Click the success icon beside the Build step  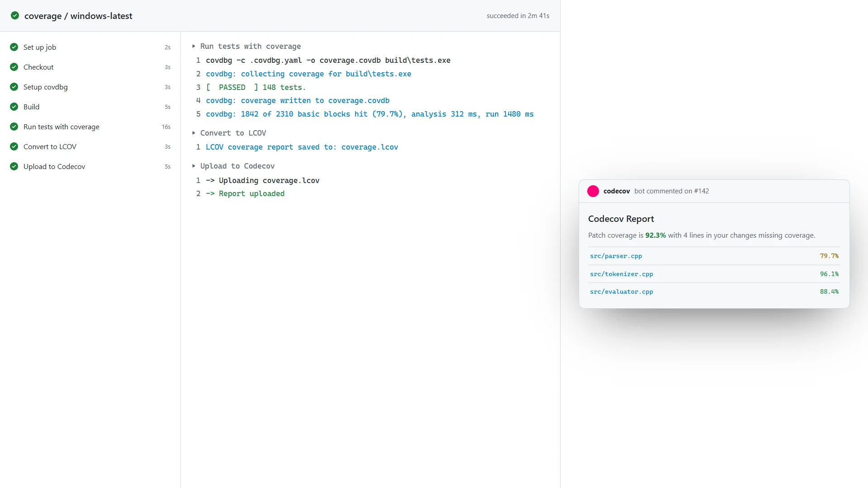pyautogui.click(x=14, y=107)
